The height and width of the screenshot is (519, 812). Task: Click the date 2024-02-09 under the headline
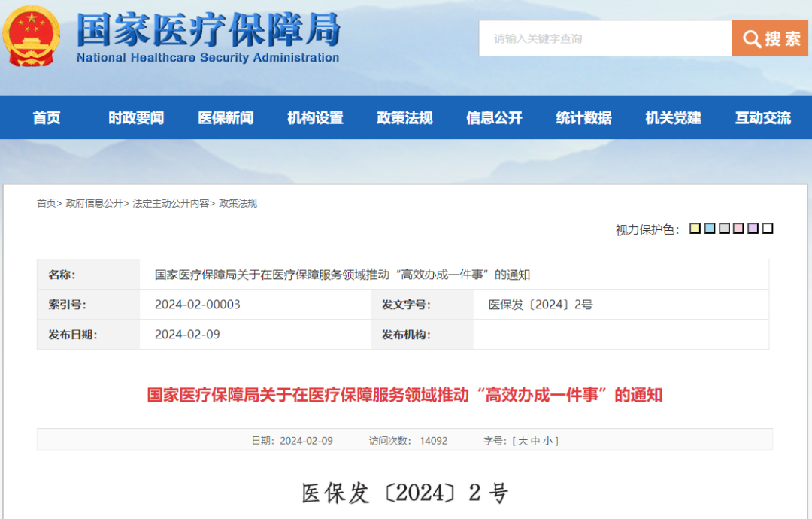[306, 441]
